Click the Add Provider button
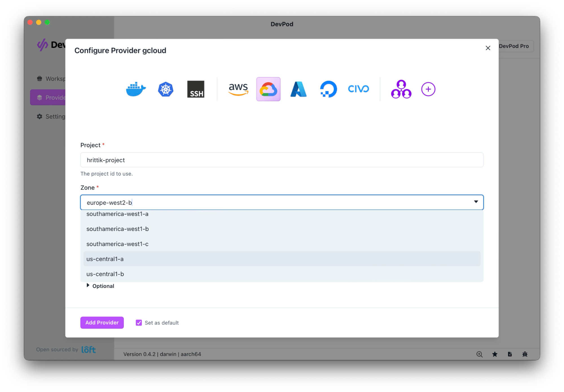Screen dimensions: 564x392 tap(102, 323)
